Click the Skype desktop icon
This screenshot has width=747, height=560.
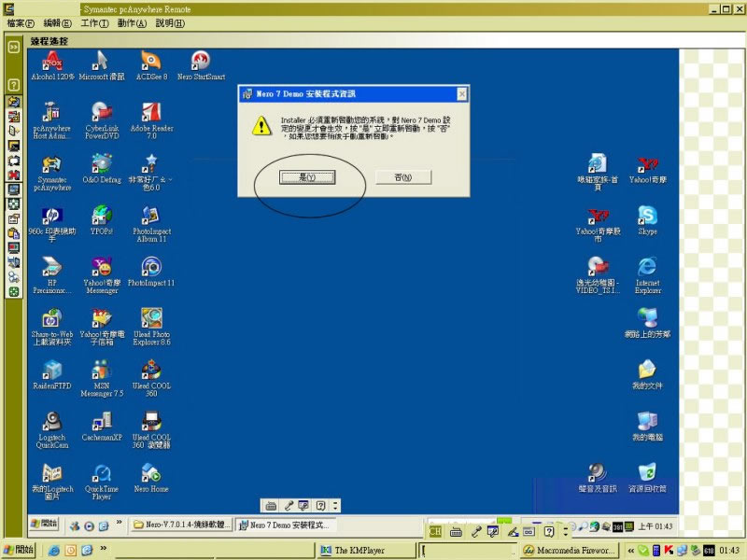(647, 220)
